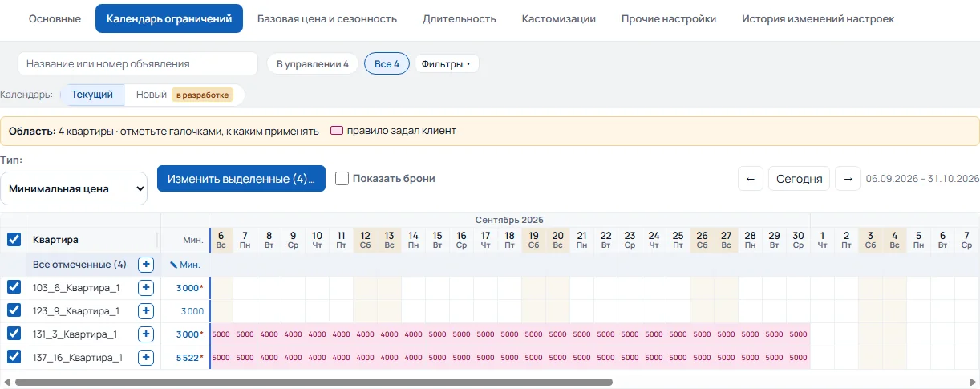Viewport: 980px width, 389px height.
Task: Click the 103_6_Квартира_1 apartment name
Action: coord(76,288)
